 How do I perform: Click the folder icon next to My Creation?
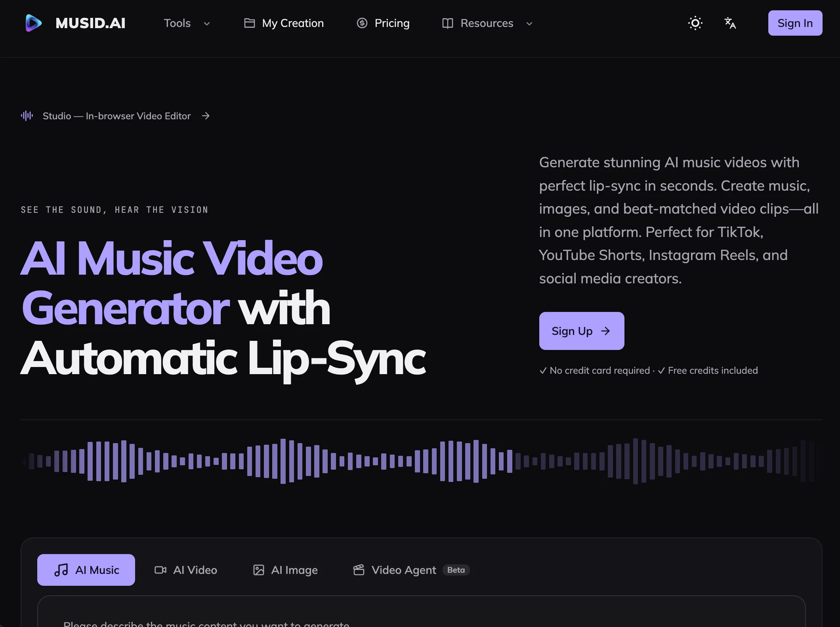point(249,23)
